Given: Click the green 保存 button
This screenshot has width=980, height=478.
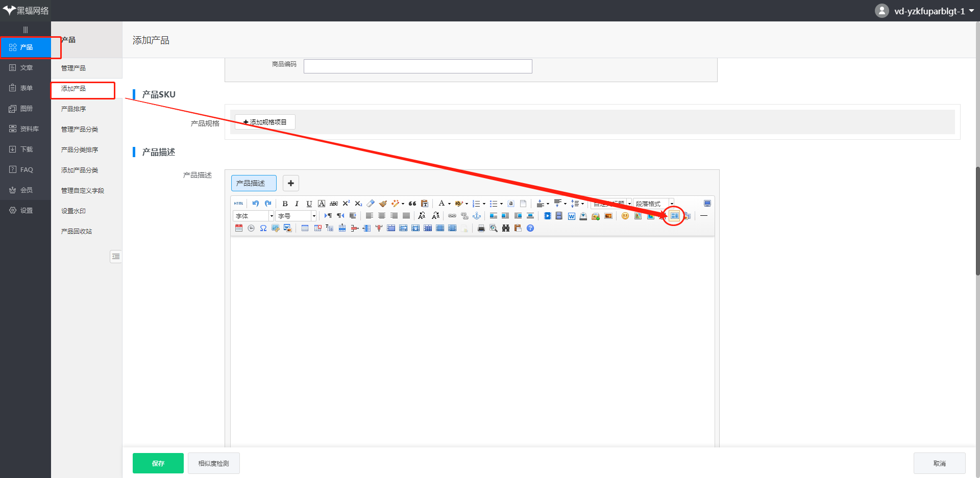Looking at the screenshot, I should tap(158, 463).
